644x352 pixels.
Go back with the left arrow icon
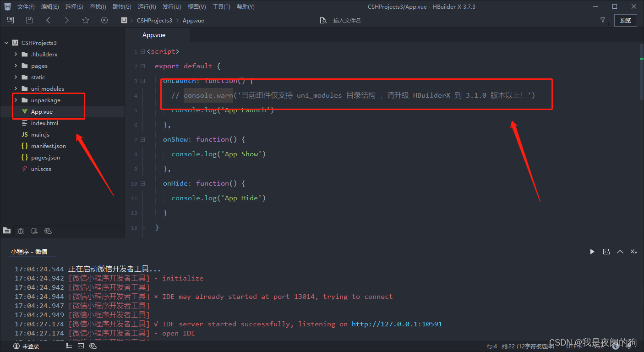[x=48, y=20]
